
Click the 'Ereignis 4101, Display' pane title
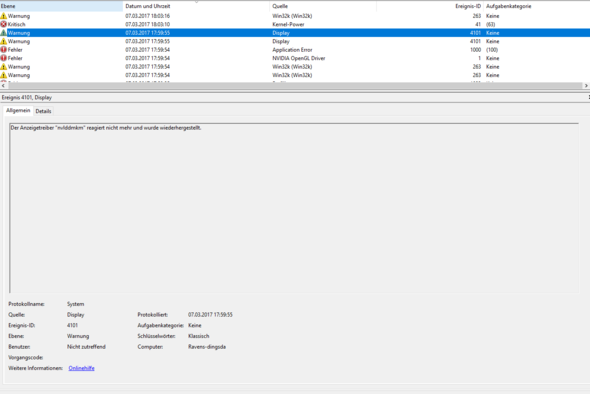(27, 97)
